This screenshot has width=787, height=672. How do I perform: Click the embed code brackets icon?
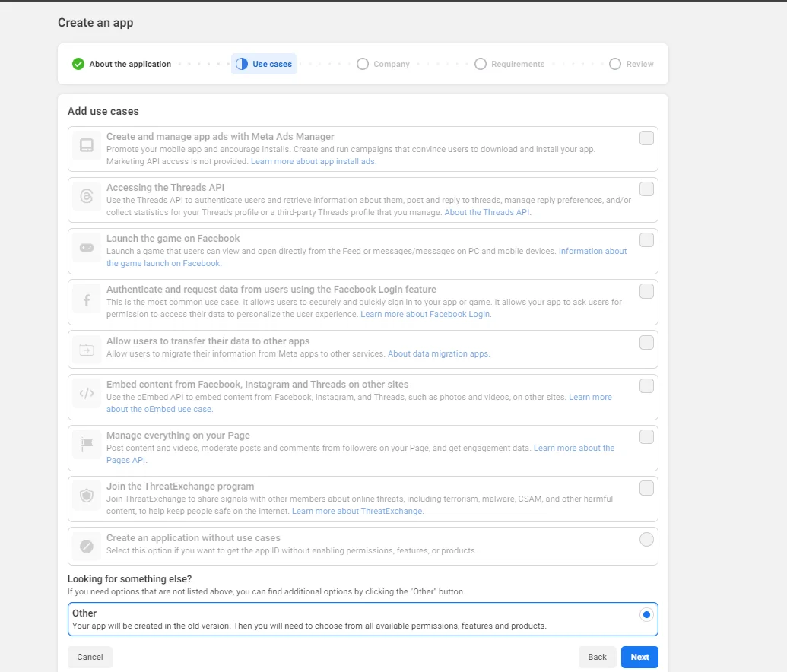87,393
